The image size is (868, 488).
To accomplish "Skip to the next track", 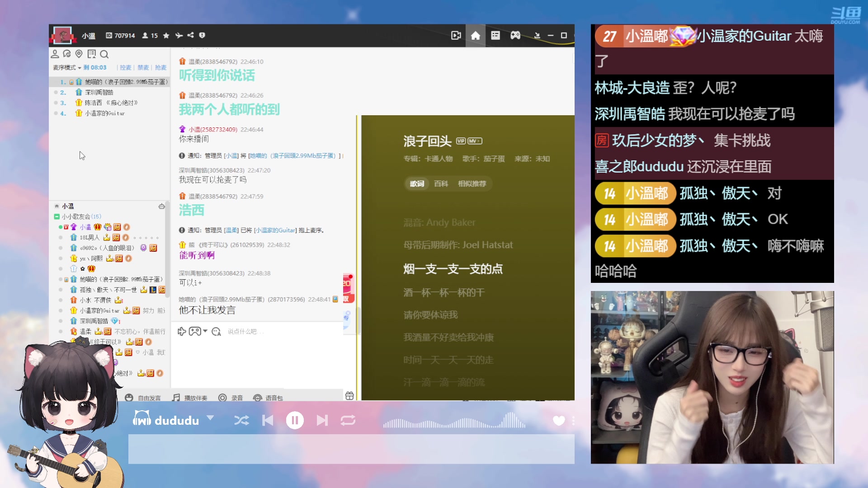I will pyautogui.click(x=322, y=421).
